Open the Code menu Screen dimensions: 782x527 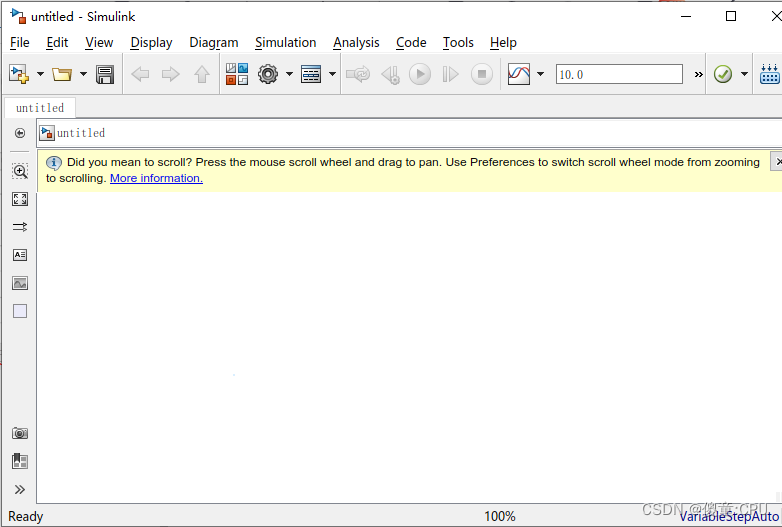(411, 42)
